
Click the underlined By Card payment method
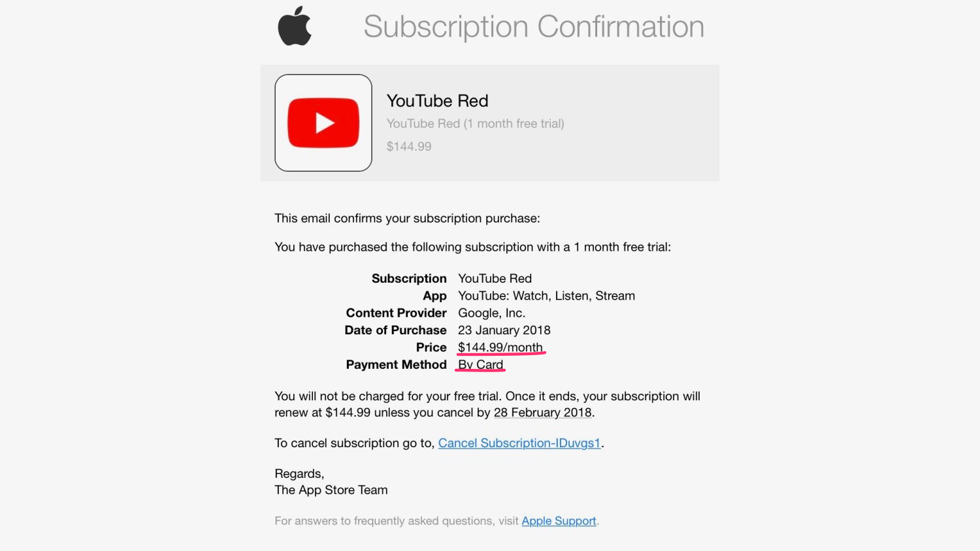click(x=480, y=364)
